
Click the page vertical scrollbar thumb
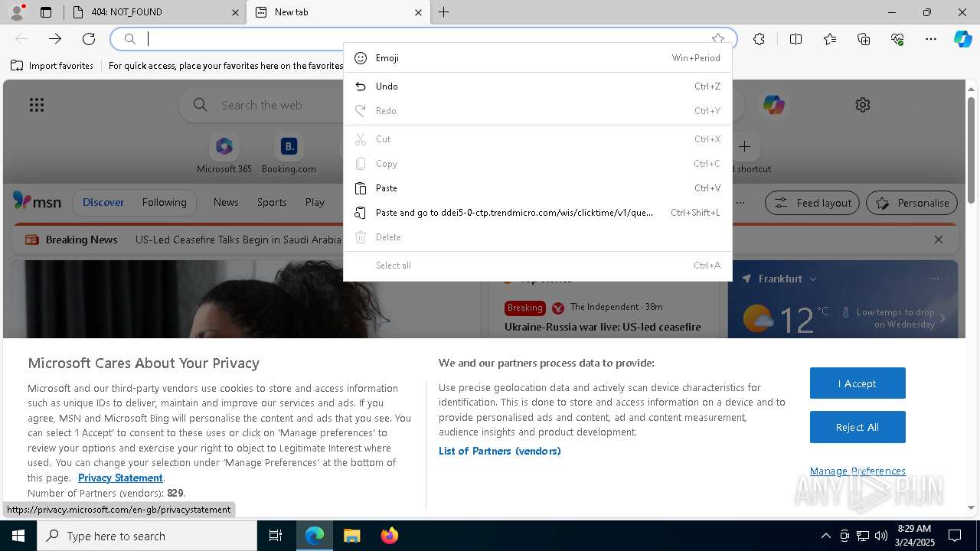click(x=972, y=149)
